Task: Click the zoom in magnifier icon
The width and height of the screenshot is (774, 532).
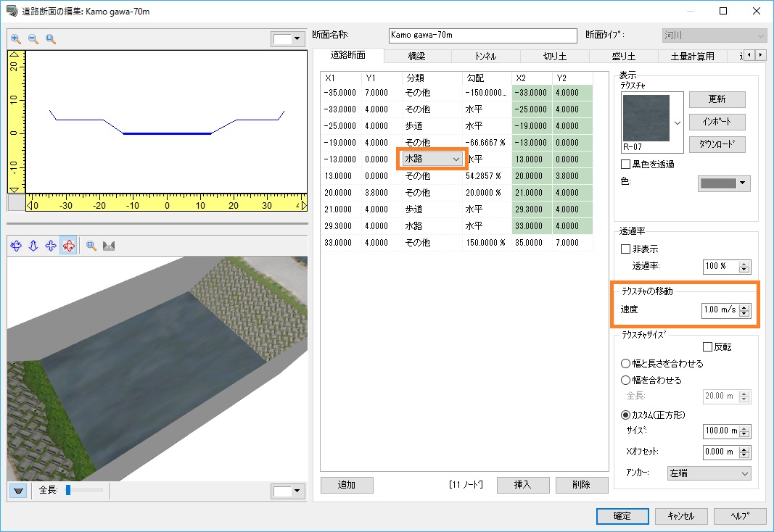Action: (x=16, y=39)
